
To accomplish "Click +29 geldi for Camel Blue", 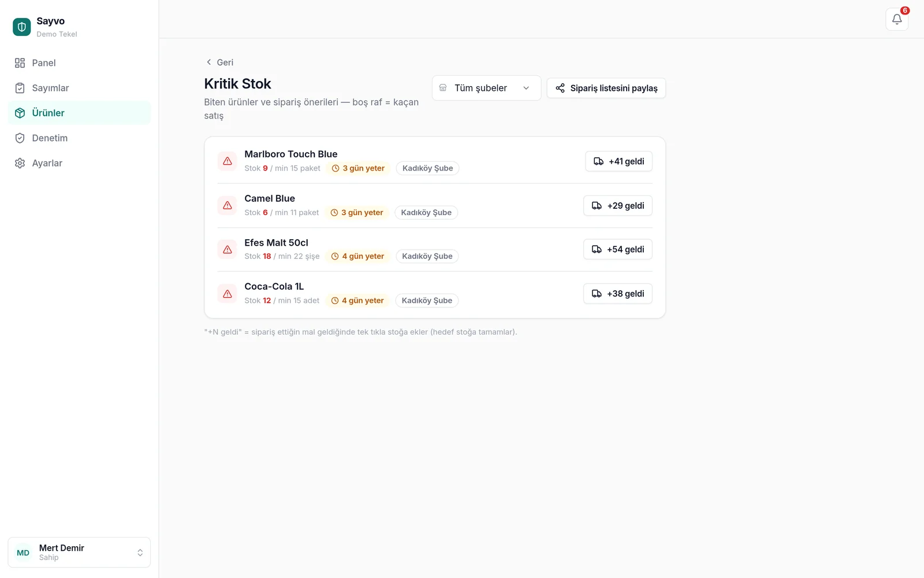I will (618, 206).
